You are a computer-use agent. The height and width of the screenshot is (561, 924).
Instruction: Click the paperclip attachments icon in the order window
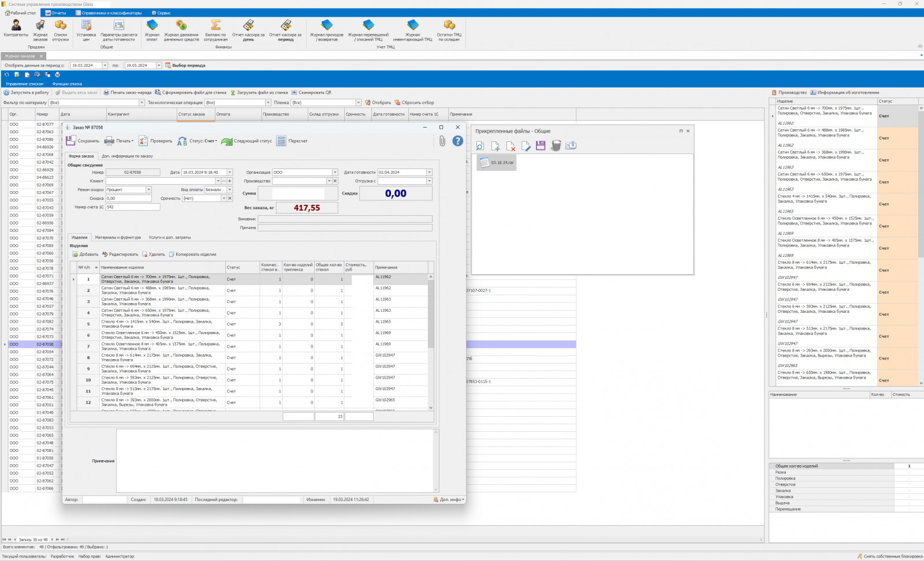click(x=442, y=141)
